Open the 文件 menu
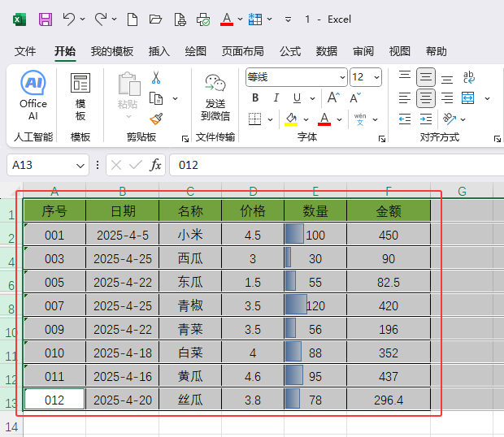The width and height of the screenshot is (504, 437). pyautogui.click(x=25, y=51)
